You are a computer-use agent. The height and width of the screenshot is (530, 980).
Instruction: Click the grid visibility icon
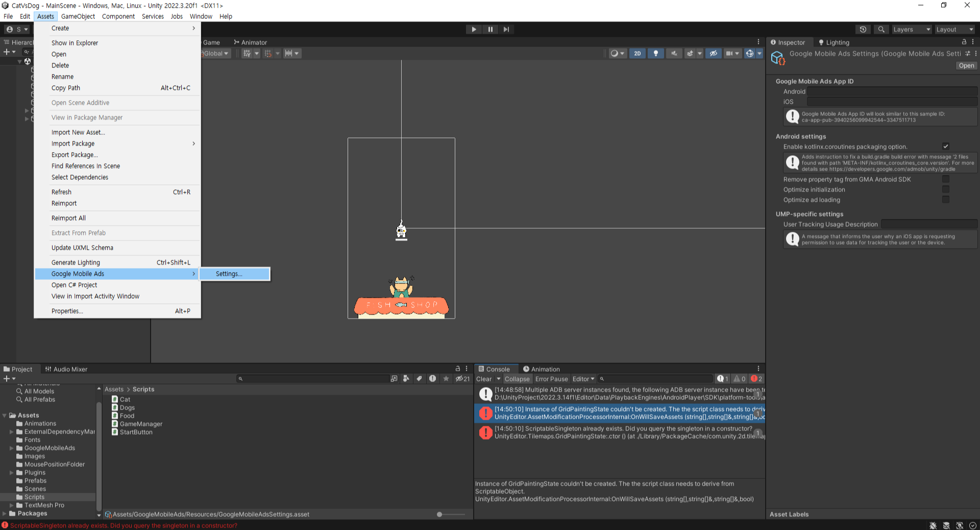click(x=247, y=53)
